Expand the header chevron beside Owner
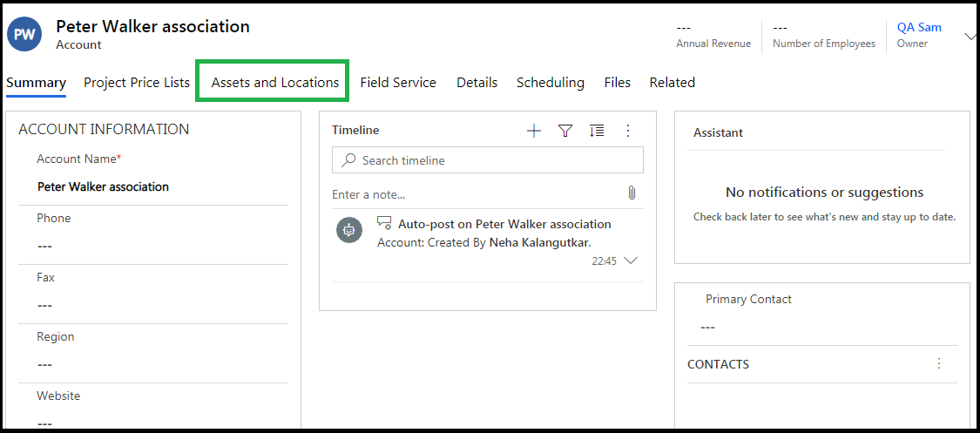The width and height of the screenshot is (980, 433). [970, 37]
